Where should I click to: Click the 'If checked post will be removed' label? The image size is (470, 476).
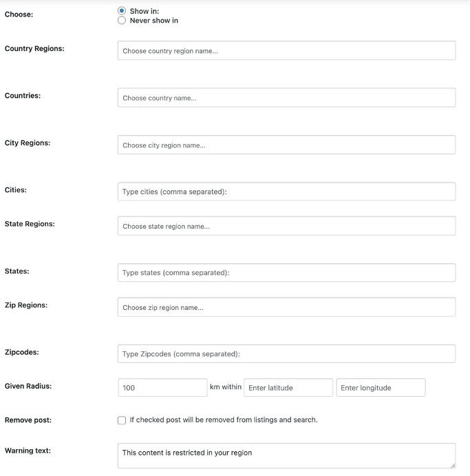click(x=224, y=420)
